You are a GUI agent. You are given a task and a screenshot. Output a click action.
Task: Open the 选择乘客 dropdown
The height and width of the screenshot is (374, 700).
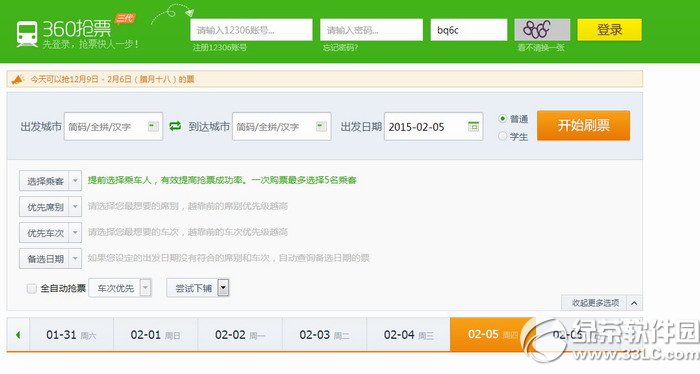50,181
